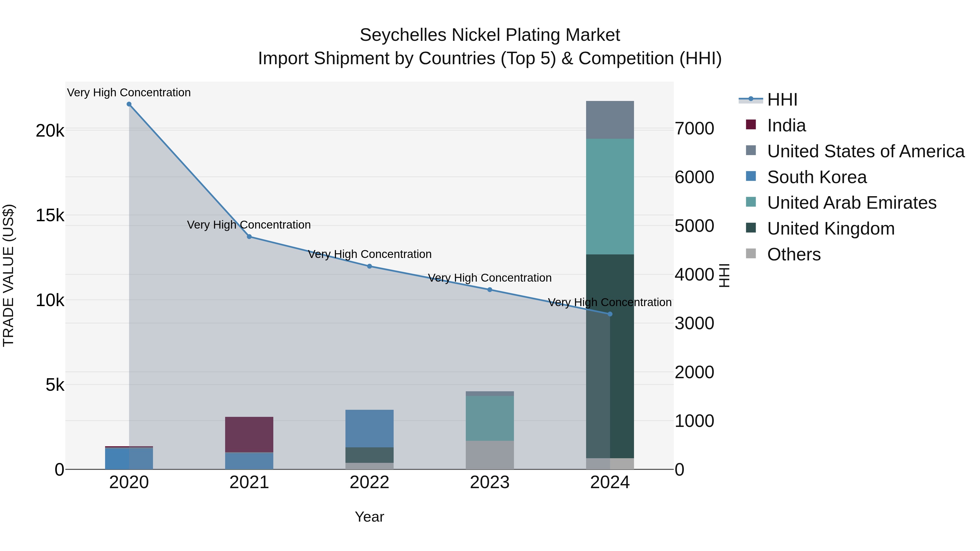The height and width of the screenshot is (551, 980).
Task: Click the United States segment atop 2024 bar
Action: click(610, 120)
